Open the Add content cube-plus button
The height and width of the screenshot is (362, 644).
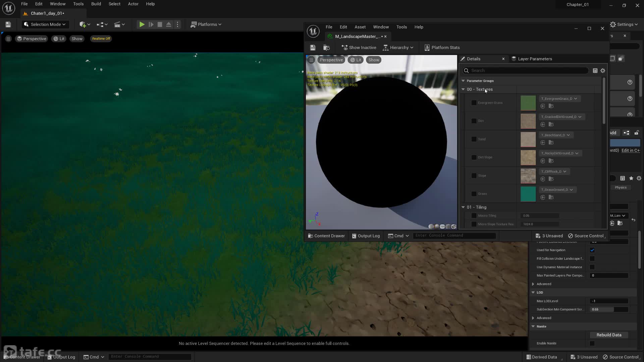[85, 24]
